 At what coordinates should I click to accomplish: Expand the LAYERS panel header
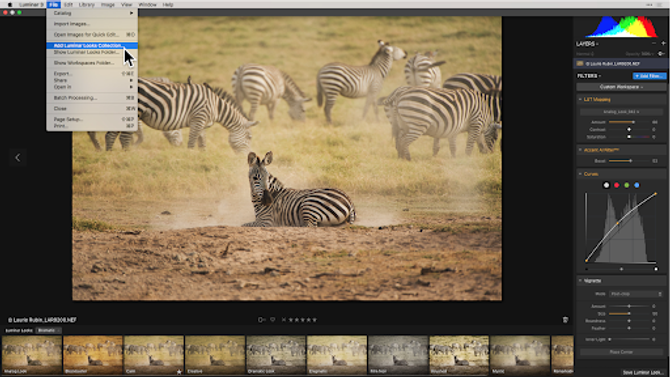587,44
